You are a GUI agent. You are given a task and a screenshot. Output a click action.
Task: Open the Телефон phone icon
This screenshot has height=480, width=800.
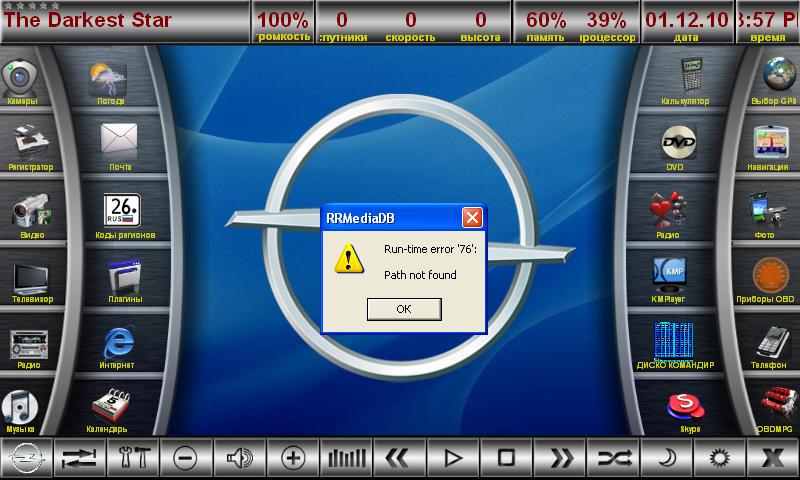pos(772,342)
